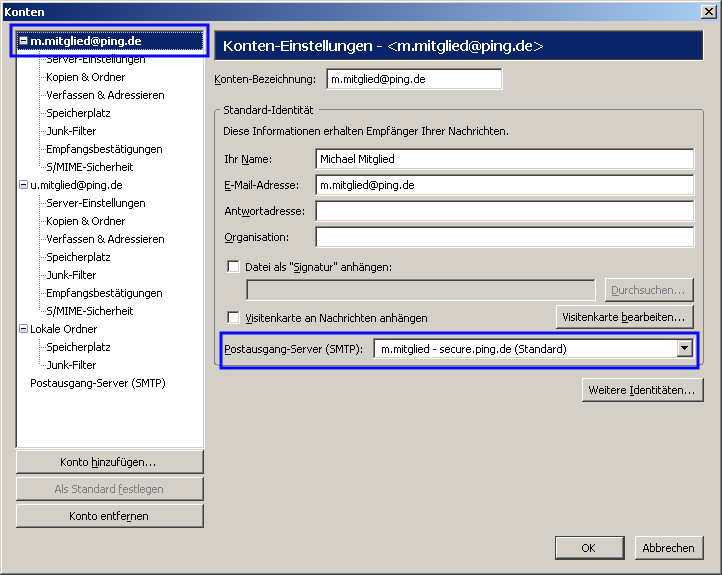Click the Visitenkarte bearbeiten button
Viewport: 722px width, 575px height.
click(624, 317)
